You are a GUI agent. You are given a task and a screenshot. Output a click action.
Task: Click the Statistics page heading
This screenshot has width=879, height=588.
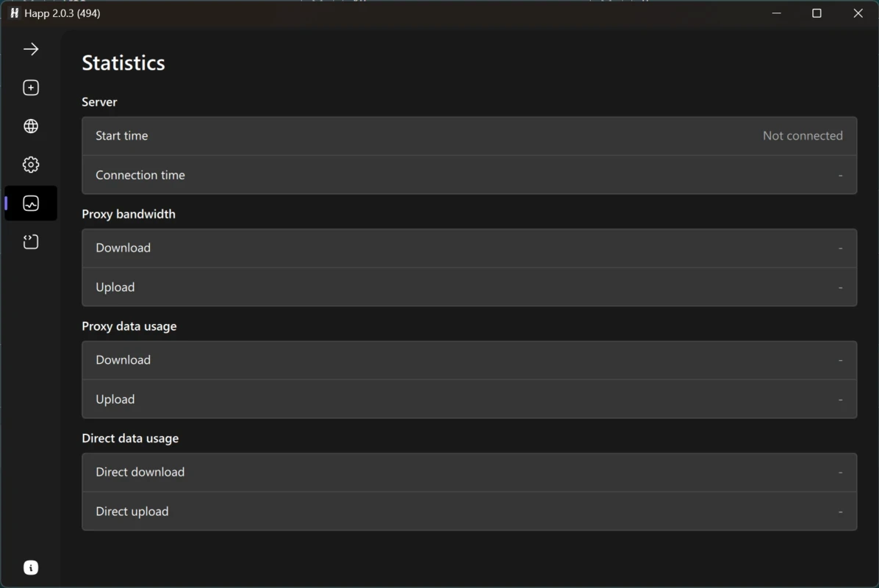(x=123, y=62)
